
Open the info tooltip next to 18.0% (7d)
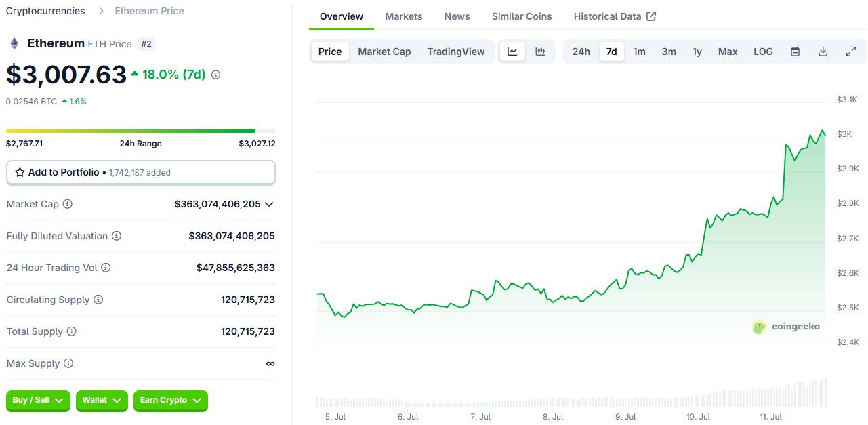click(215, 75)
